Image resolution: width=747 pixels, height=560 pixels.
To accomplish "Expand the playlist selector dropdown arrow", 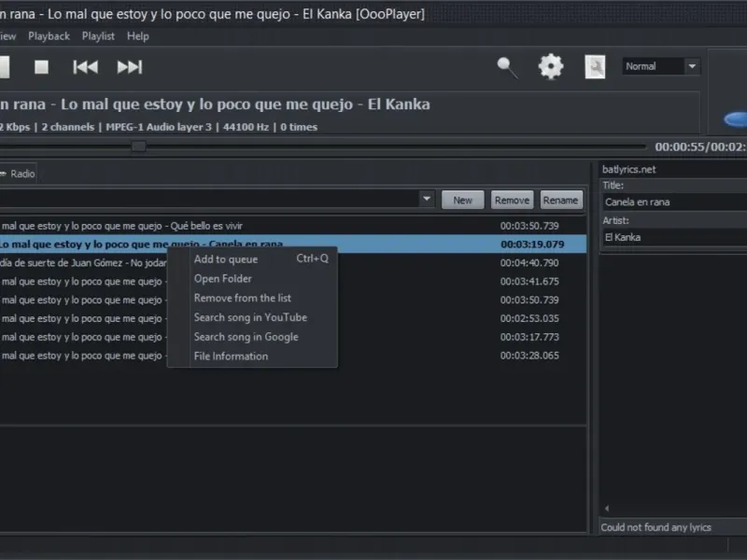I will [427, 199].
